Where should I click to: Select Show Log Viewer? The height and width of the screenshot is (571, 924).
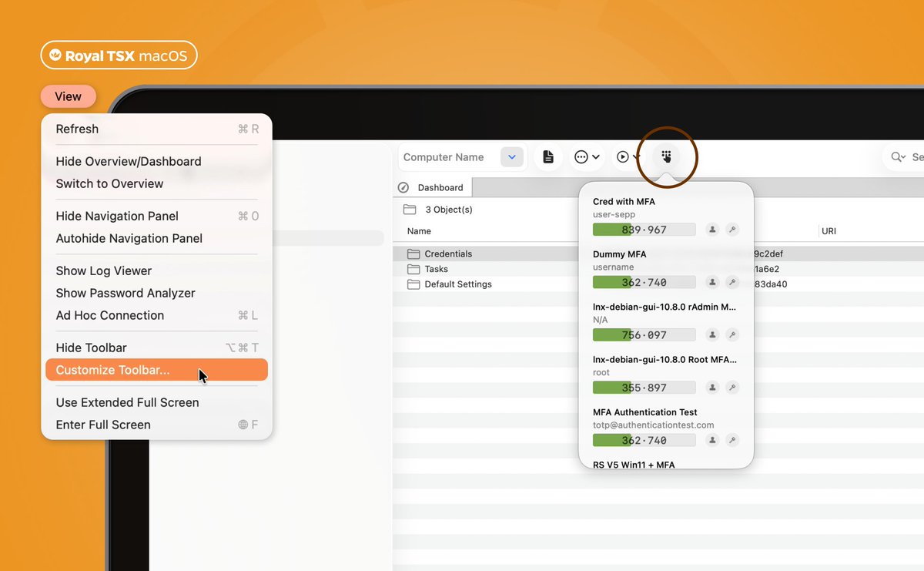coord(156,270)
